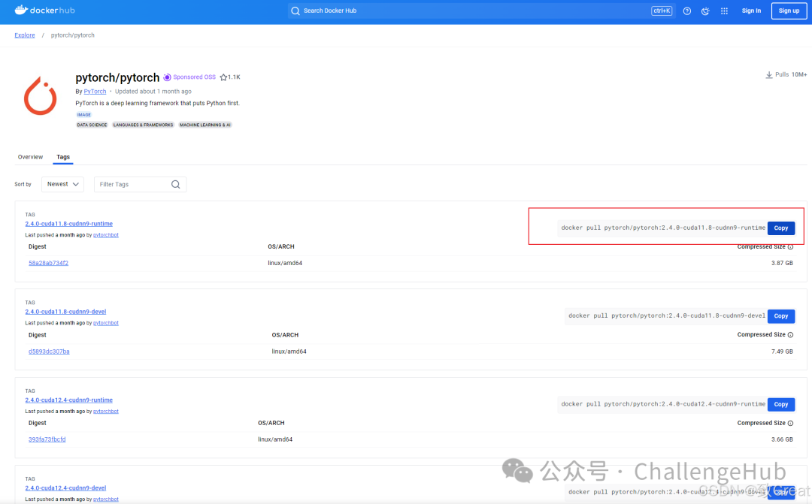Screen dimensions: 812x504
Task: Open the help question mark icon
Action: click(x=686, y=11)
